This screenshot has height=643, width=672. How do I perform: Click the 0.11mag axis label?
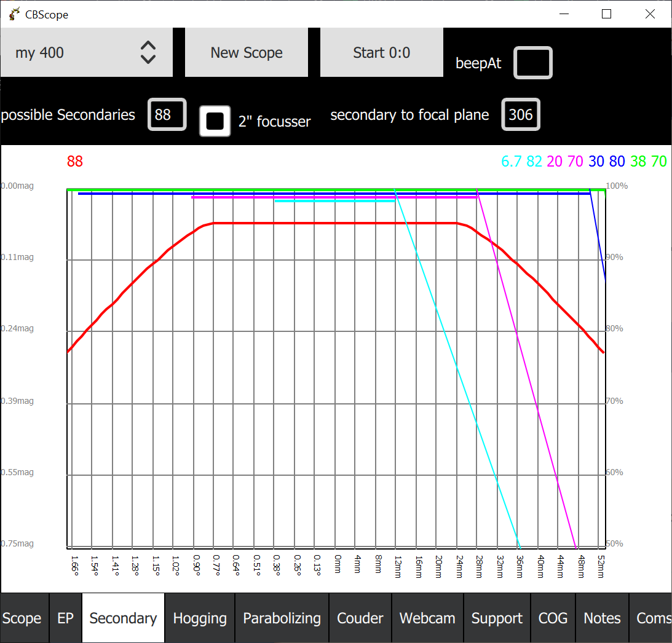click(17, 257)
